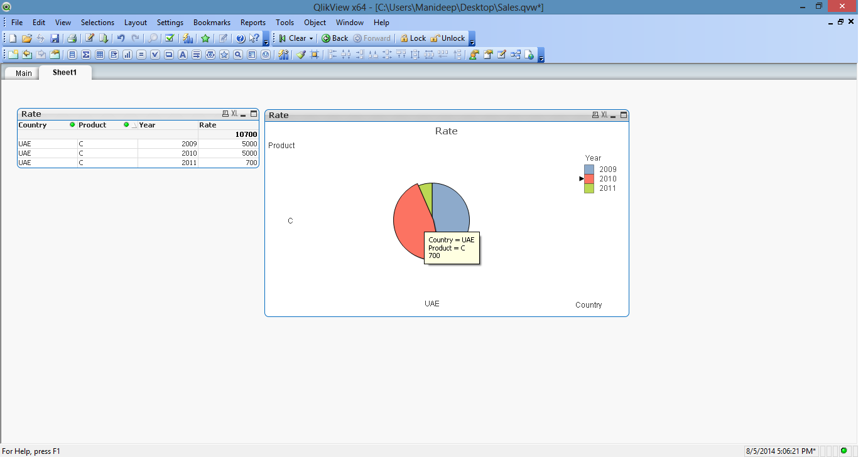Create a Current Selections Box object
The height and width of the screenshot is (457, 868).
pyautogui.click(x=155, y=55)
